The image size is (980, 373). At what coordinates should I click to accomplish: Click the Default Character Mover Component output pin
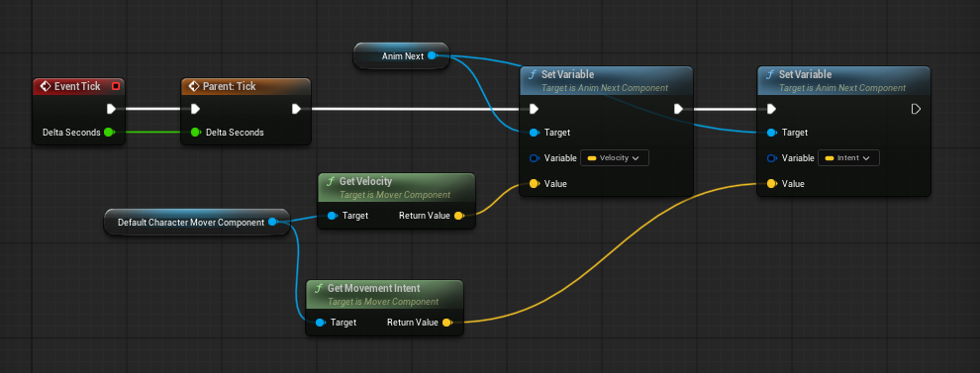pos(272,222)
